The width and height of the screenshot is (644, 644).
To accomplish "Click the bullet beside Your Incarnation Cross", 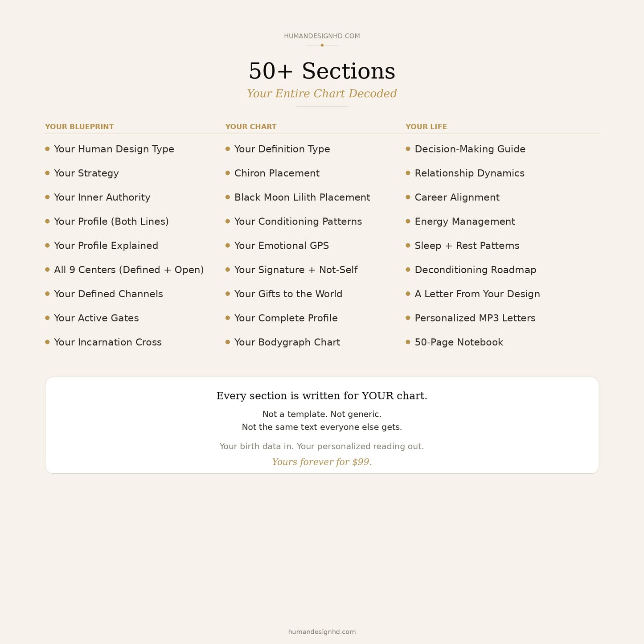I will [47, 342].
